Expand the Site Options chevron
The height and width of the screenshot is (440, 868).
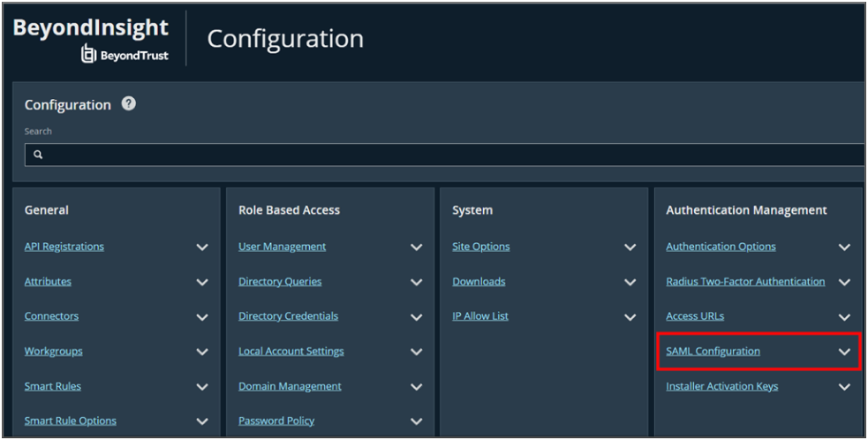pyautogui.click(x=630, y=247)
